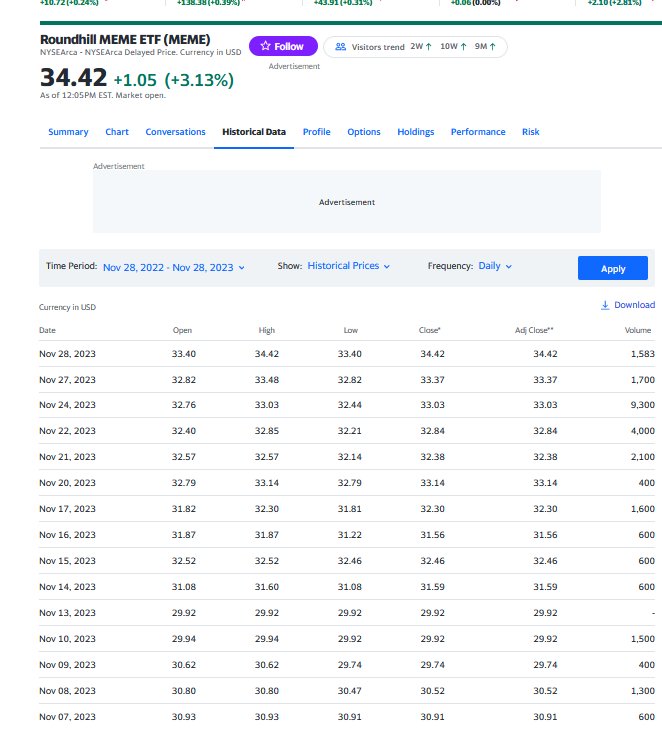Click volume 1,300 for Nov 08, 2023

tap(642, 691)
